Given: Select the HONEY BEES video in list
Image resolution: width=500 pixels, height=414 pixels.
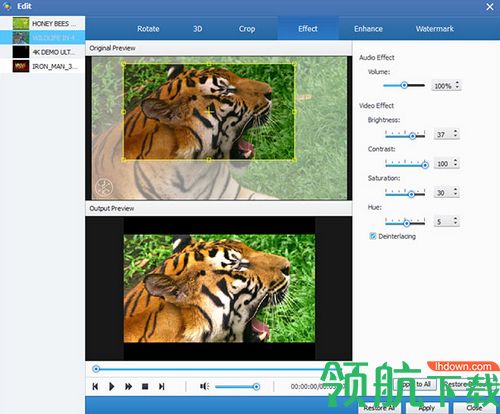Looking at the screenshot, I should click(x=43, y=23).
